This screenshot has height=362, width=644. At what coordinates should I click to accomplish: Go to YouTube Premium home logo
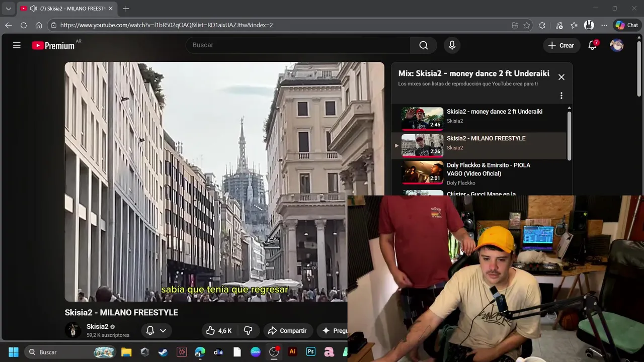[53, 45]
